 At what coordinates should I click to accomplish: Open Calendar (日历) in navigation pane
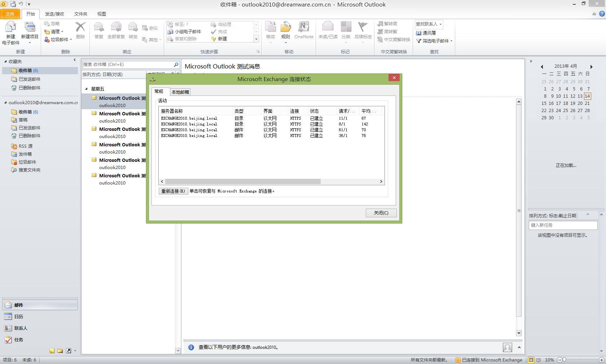click(40, 316)
